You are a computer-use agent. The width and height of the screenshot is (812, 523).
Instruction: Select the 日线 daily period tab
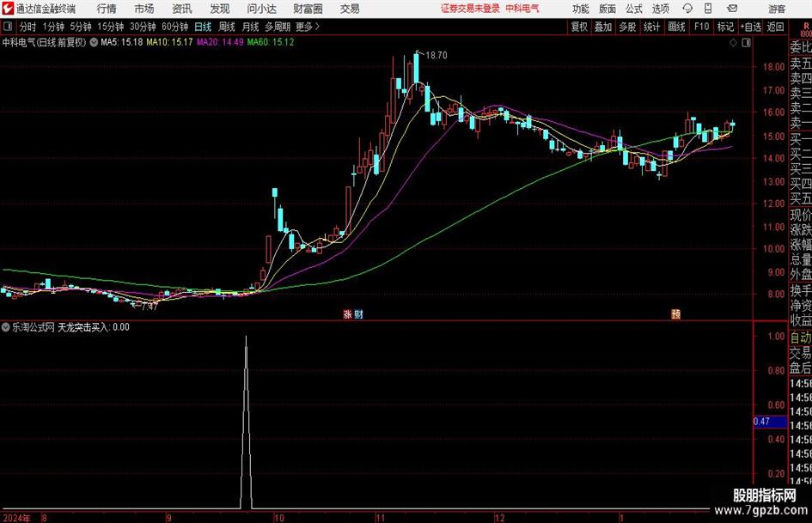point(203,27)
